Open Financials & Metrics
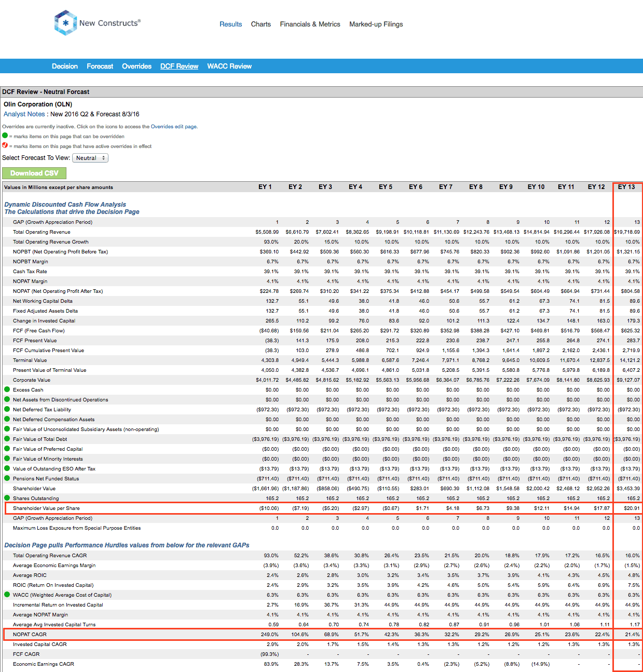 (310, 24)
